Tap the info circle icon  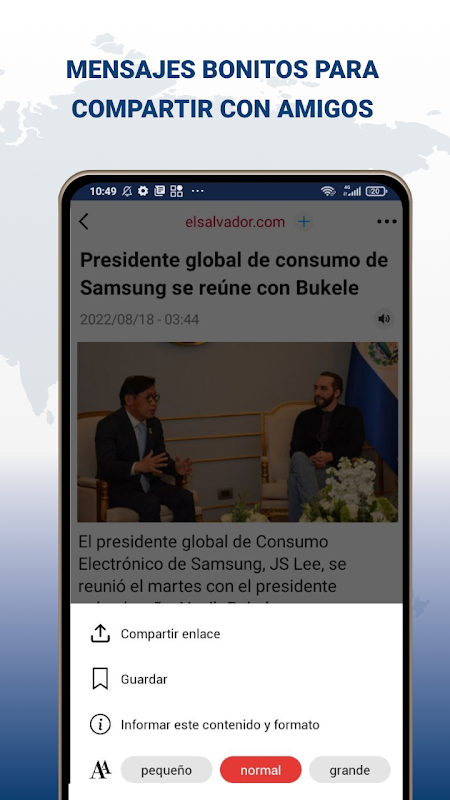coord(100,724)
